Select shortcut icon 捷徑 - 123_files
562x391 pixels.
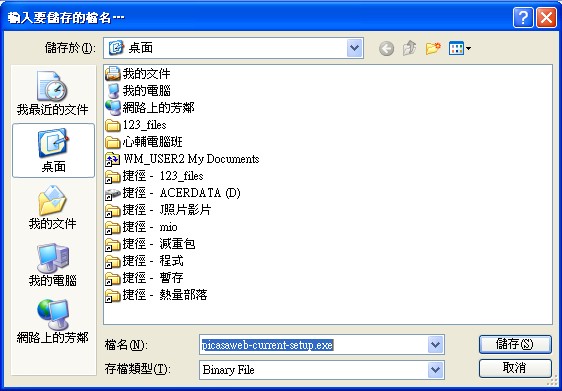[x=113, y=176]
